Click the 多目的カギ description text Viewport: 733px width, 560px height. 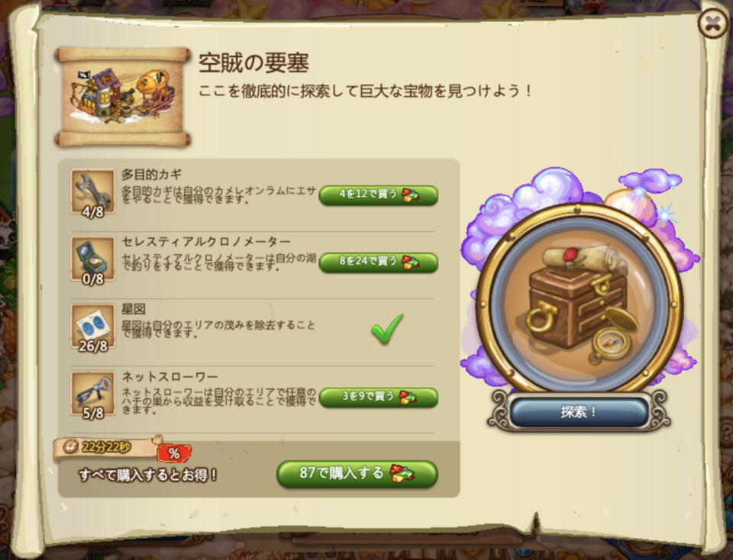tap(219, 195)
